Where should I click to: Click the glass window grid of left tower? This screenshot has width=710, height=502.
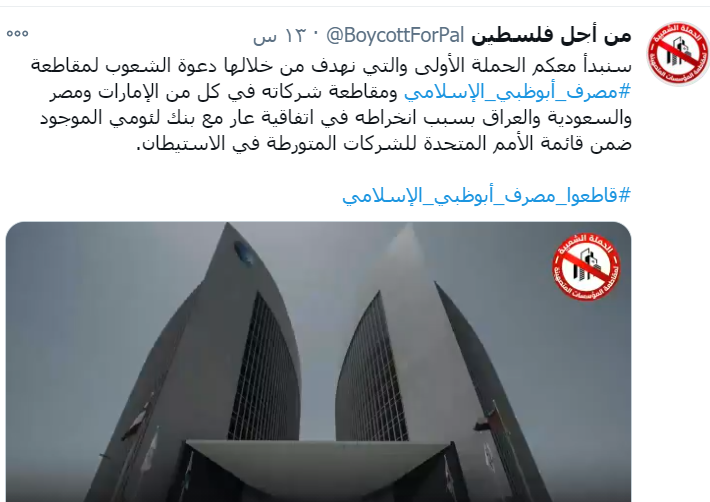click(263, 369)
